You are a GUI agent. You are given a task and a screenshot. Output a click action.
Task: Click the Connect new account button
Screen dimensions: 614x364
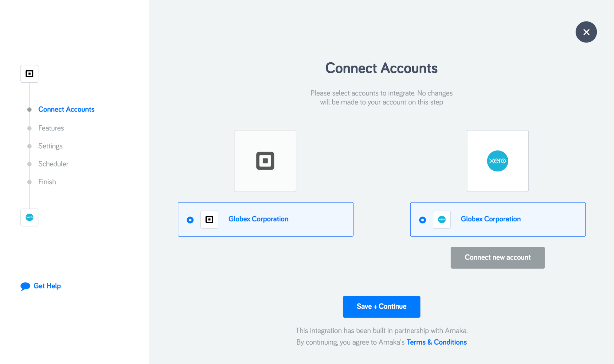point(498,257)
